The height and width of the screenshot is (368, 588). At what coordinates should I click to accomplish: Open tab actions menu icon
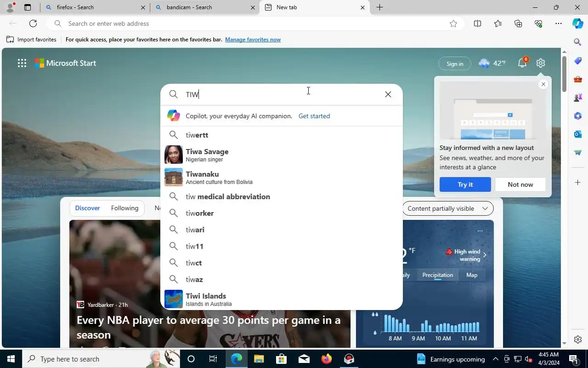28,7
